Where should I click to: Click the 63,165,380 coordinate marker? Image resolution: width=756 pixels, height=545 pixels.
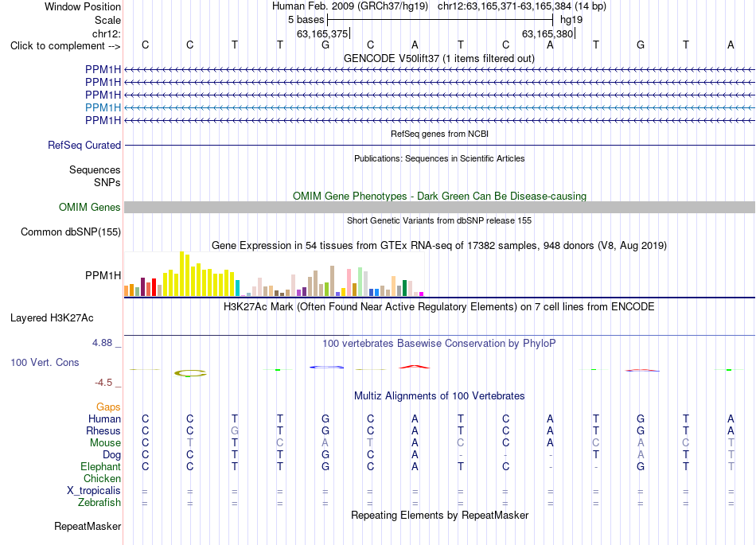[x=548, y=33]
